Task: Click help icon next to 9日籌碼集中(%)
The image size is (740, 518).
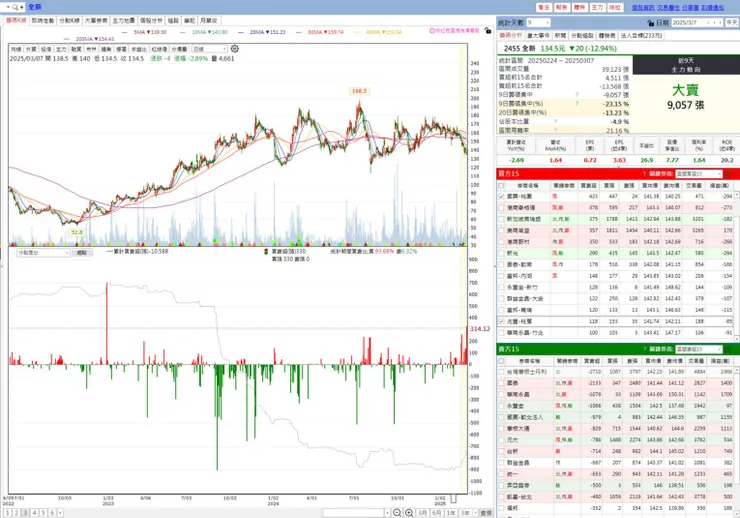Action: click(x=577, y=103)
